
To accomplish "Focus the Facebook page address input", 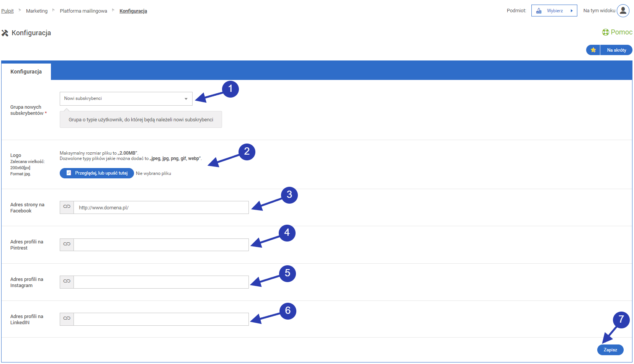I will (161, 207).
